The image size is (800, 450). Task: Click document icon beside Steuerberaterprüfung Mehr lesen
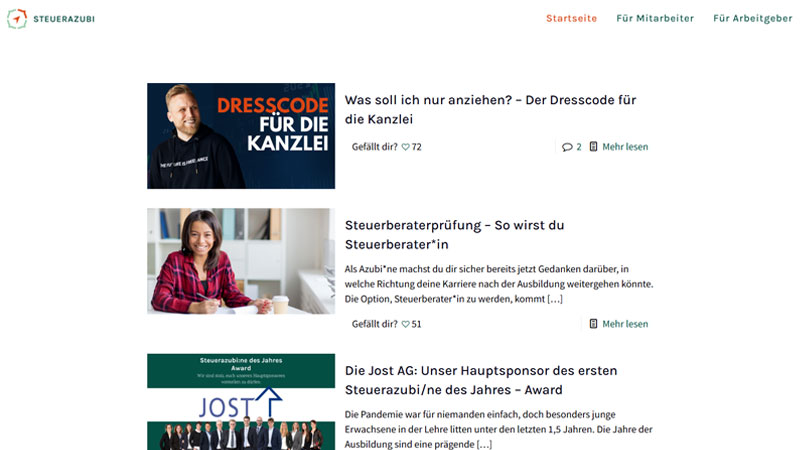coord(593,323)
